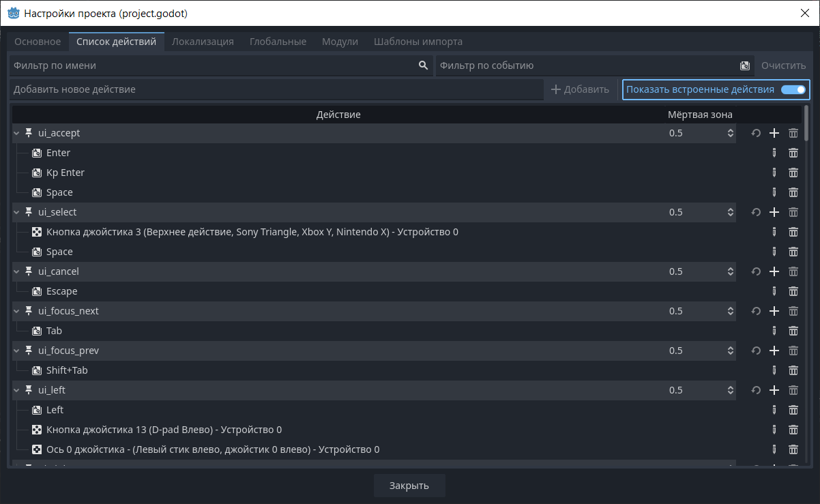Edit the Kp Enter event
820x504 pixels.
(x=774, y=173)
